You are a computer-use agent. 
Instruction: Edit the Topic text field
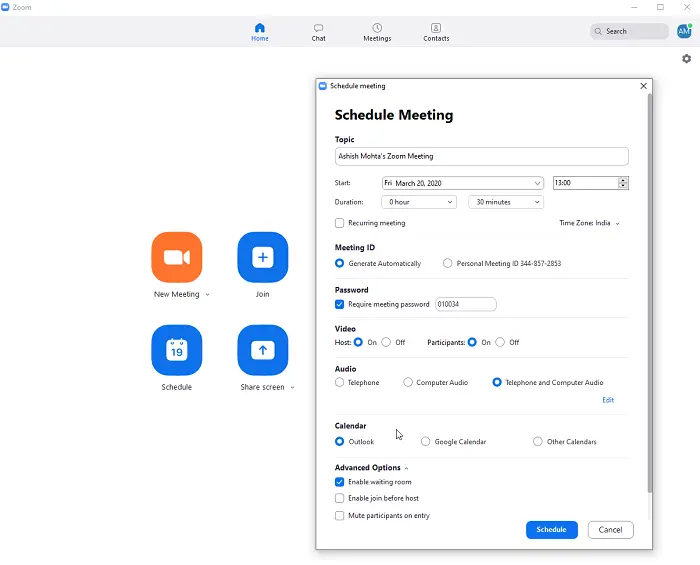[482, 156]
